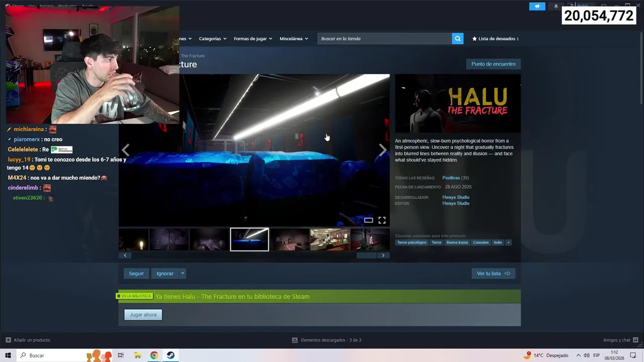The width and height of the screenshot is (644, 362).
Task: Advance to next screenshot with right arrow
Action: 383,150
